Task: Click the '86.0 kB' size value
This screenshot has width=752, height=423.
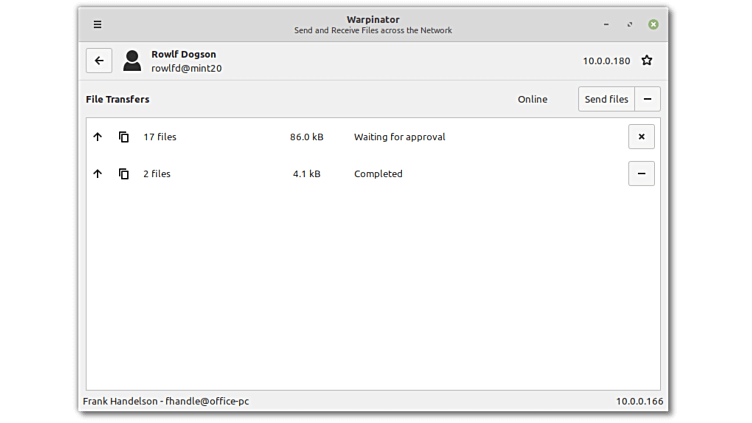Action: coord(306,137)
